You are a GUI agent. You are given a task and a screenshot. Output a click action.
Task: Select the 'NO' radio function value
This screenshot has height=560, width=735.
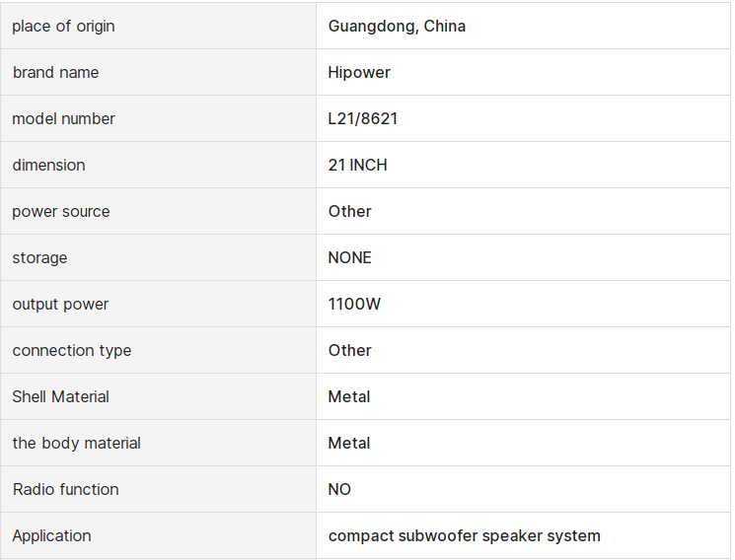pyautogui.click(x=339, y=489)
